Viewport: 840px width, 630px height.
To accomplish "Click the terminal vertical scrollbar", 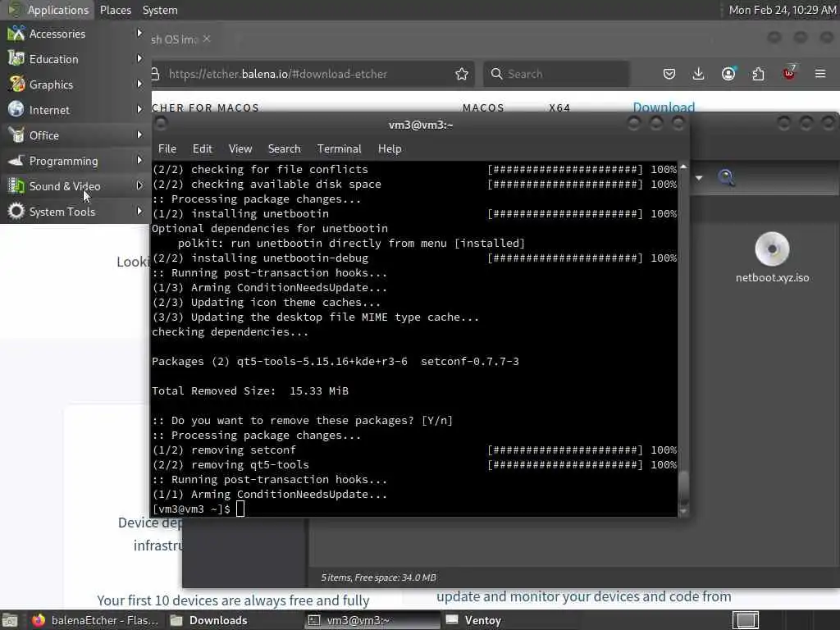I will tap(683, 339).
